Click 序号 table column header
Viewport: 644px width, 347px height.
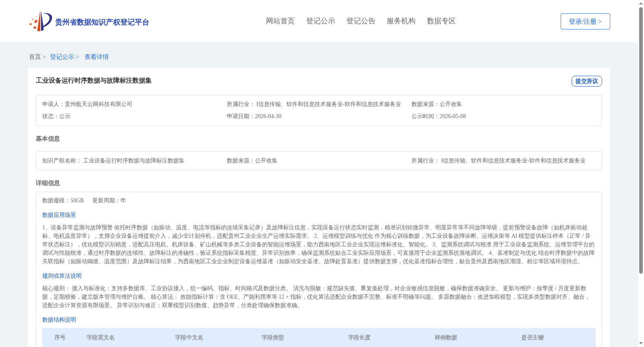(x=60, y=337)
